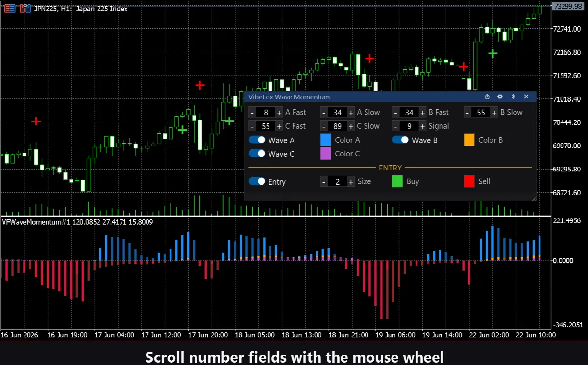Pick the blue Color A swatch

point(326,140)
